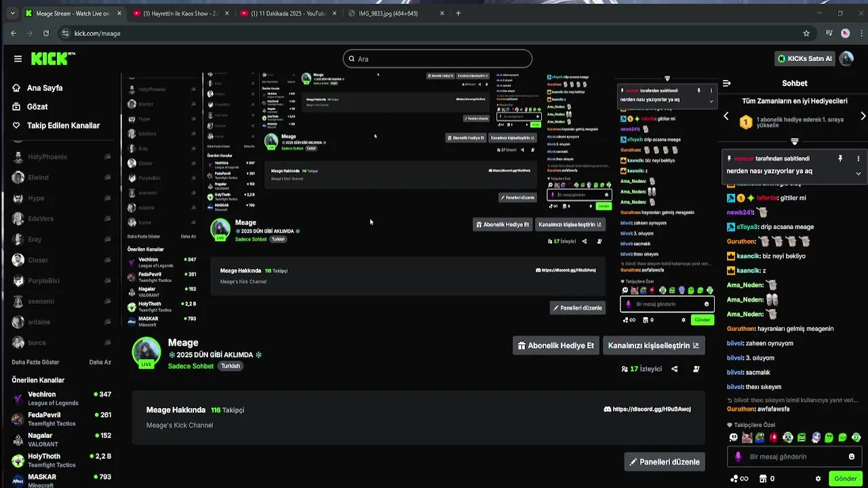Screen dimensions: 868x488
Task: Insert the Pepe frog emote
Action: pos(760,438)
